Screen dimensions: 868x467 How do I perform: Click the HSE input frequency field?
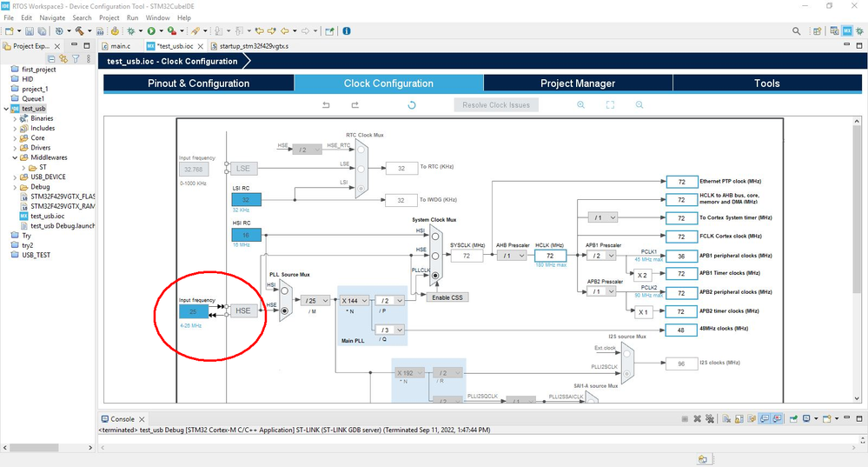coord(193,311)
